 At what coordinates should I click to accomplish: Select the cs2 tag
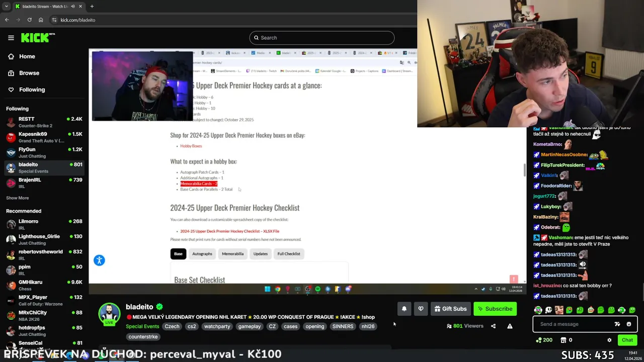(x=192, y=326)
